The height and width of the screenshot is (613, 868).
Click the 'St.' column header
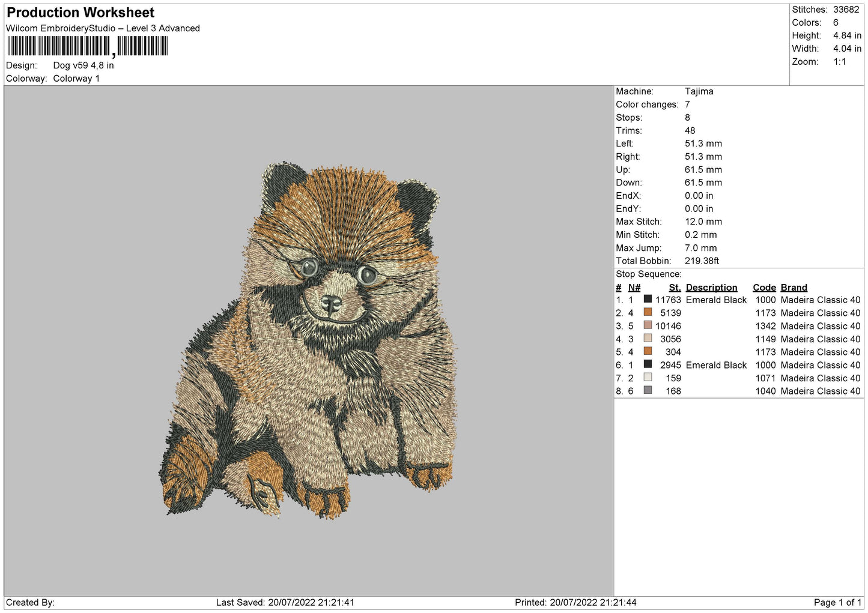pos(675,288)
